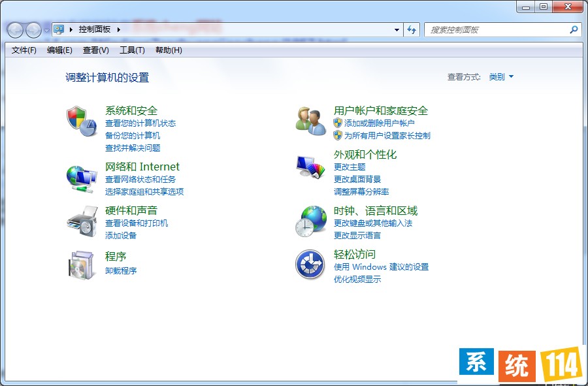Open the 工具 menu
This screenshot has width=588, height=386.
tap(131, 50)
